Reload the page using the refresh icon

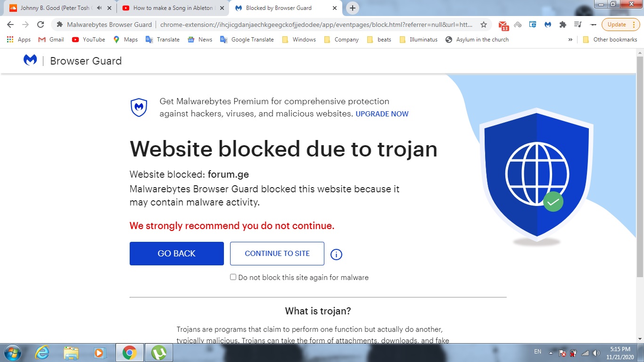[41, 25]
